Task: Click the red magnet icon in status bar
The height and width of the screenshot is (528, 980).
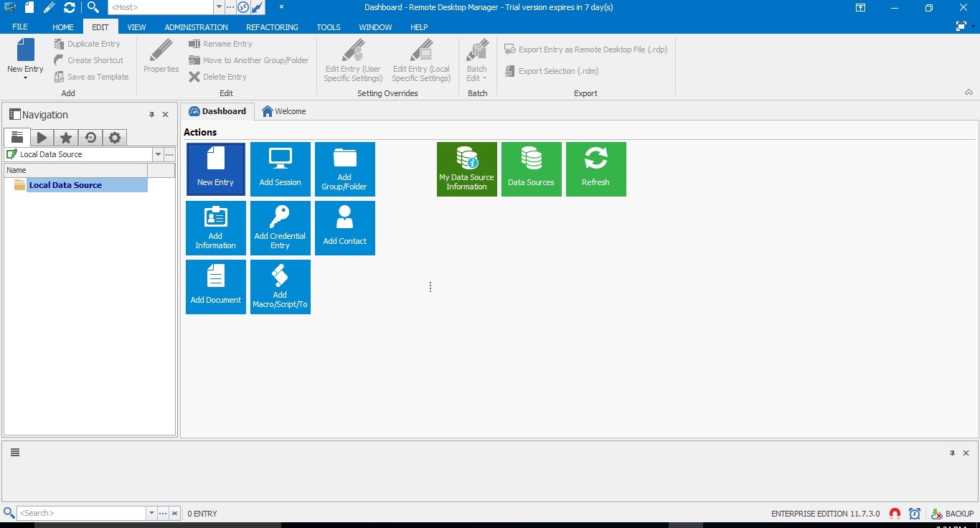Action: tap(895, 514)
